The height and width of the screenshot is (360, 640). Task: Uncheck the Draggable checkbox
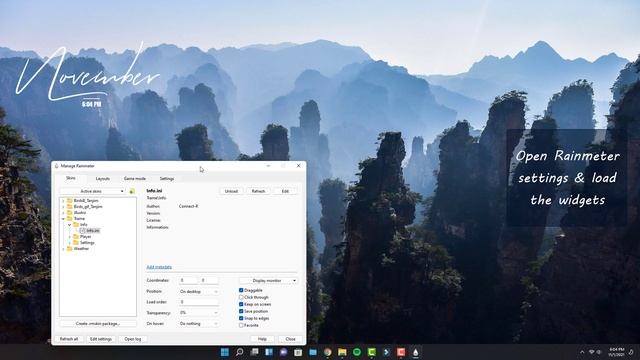pyautogui.click(x=241, y=290)
